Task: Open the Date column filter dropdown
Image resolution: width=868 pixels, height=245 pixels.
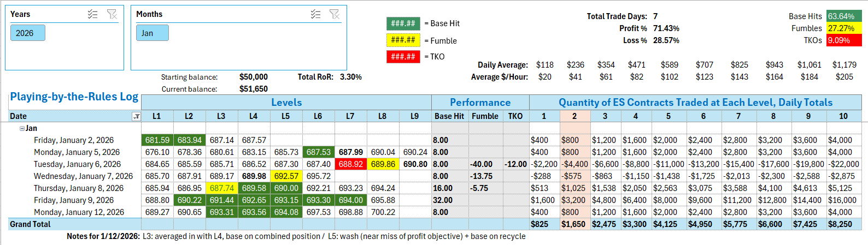Action: (x=136, y=116)
